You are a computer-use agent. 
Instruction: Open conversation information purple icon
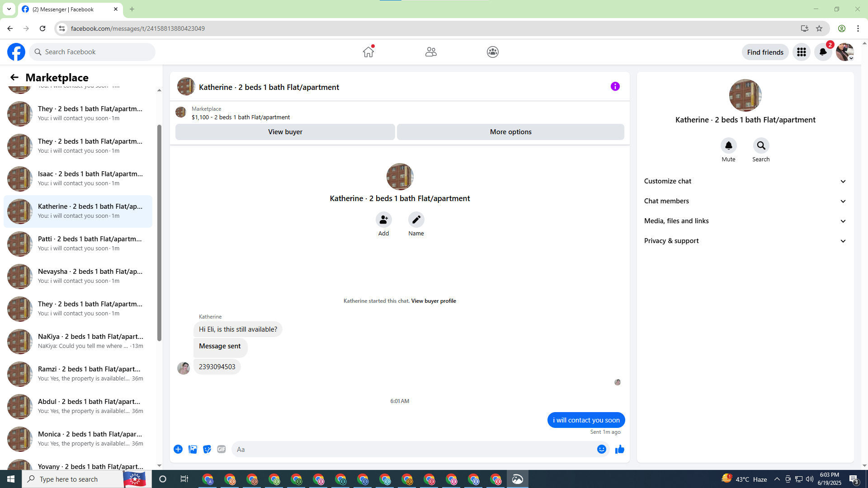tap(615, 86)
